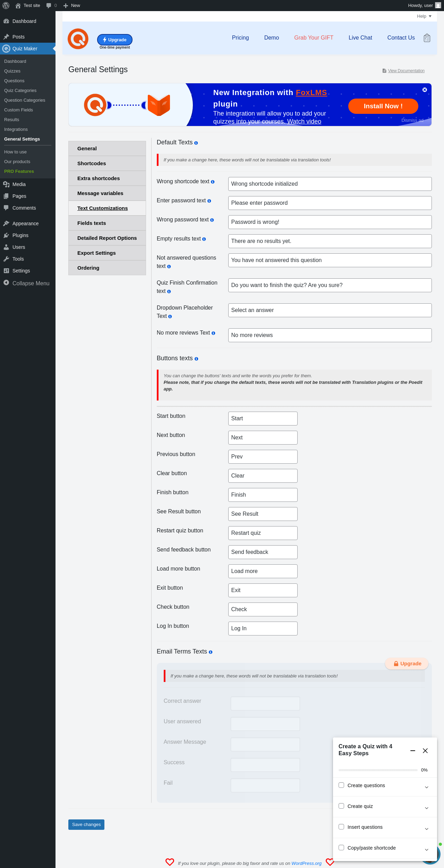Click the Install Now ! button
The height and width of the screenshot is (868, 444).
pyautogui.click(x=383, y=106)
